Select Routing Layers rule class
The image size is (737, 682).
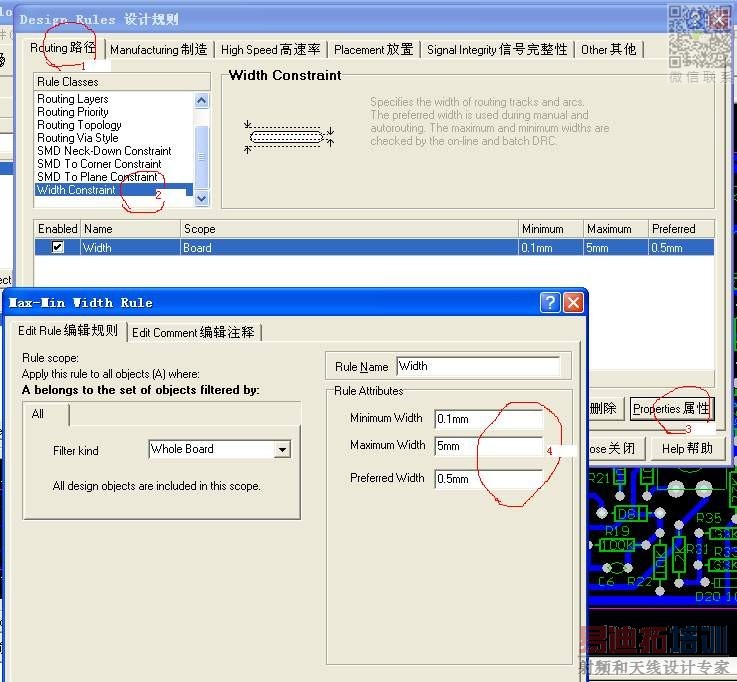coord(73,99)
